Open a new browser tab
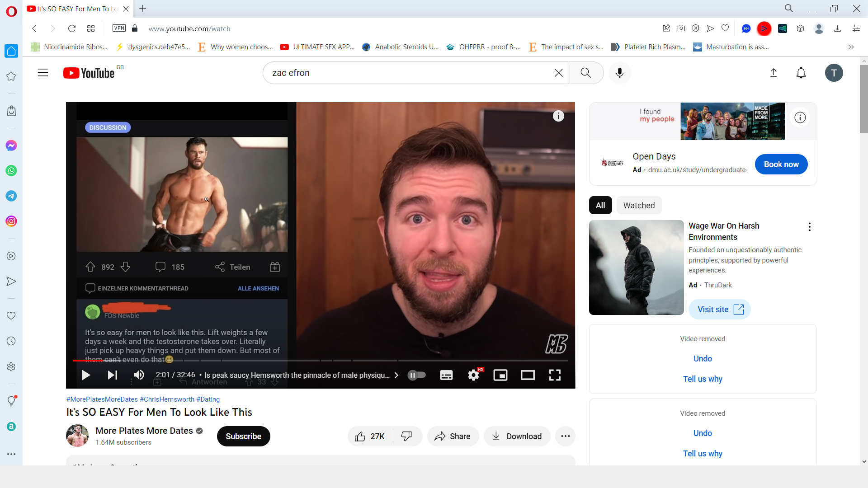Image resolution: width=868 pixels, height=488 pixels. pyautogui.click(x=143, y=9)
